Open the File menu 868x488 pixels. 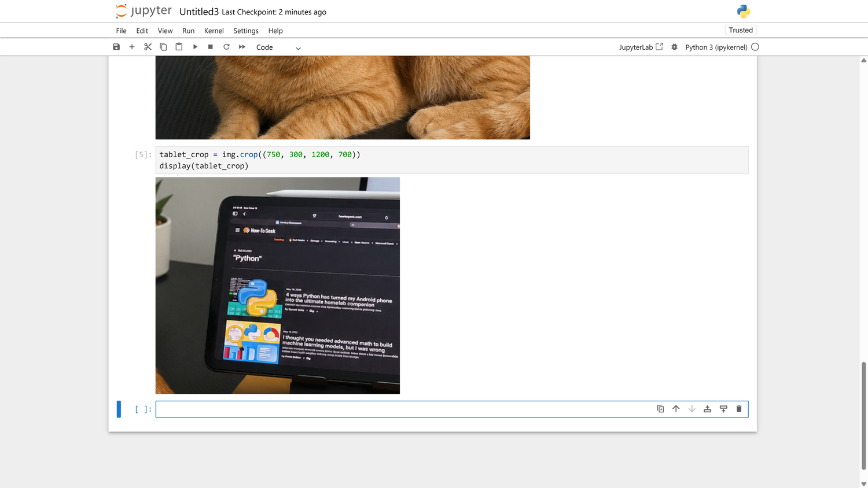pyautogui.click(x=121, y=31)
